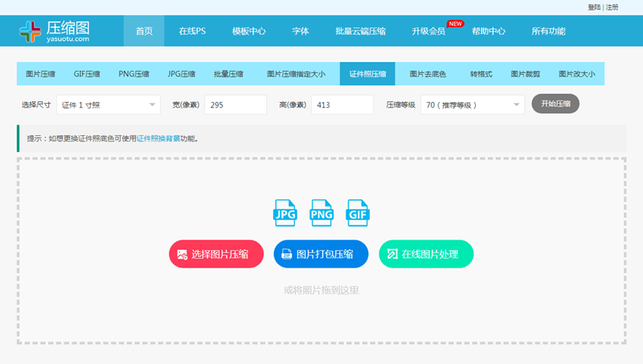Click the 宽(像素) input field with 295
The image size is (643, 364).
click(235, 105)
